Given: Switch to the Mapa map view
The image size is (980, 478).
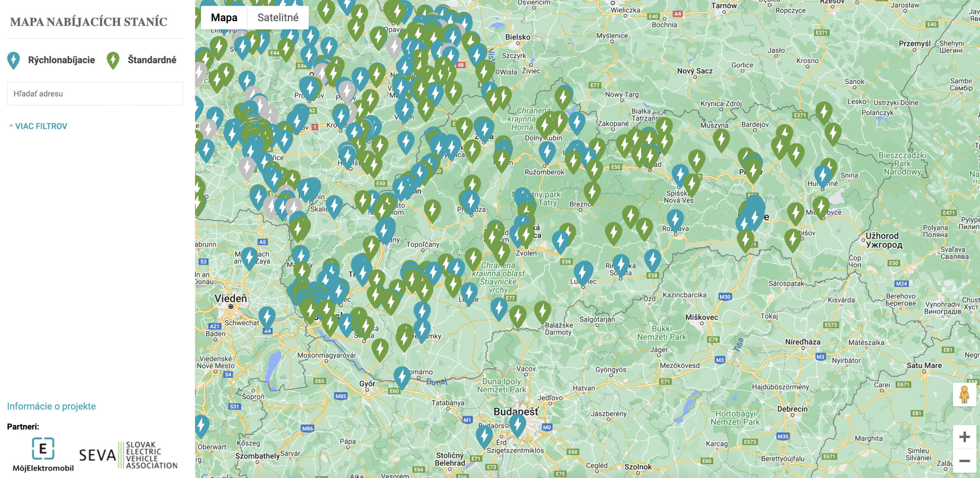Looking at the screenshot, I should [x=224, y=18].
